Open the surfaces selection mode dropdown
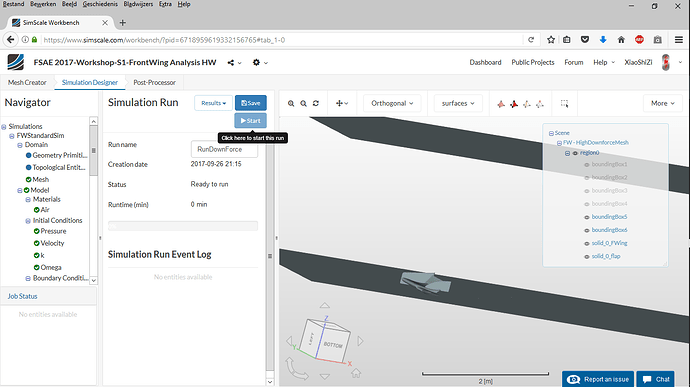The image size is (690, 387). click(x=458, y=103)
